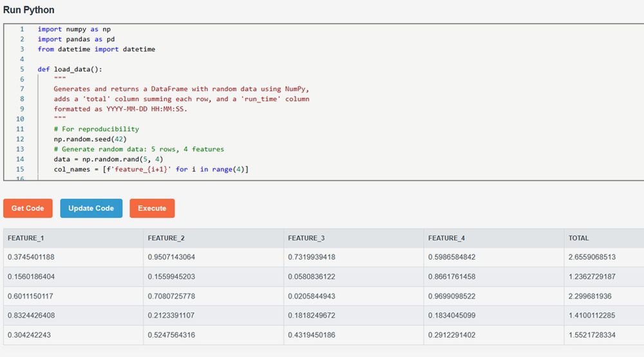The width and height of the screenshot is (644, 357).
Task: Place cursor on 'import numpy as np' line
Action: click(74, 29)
